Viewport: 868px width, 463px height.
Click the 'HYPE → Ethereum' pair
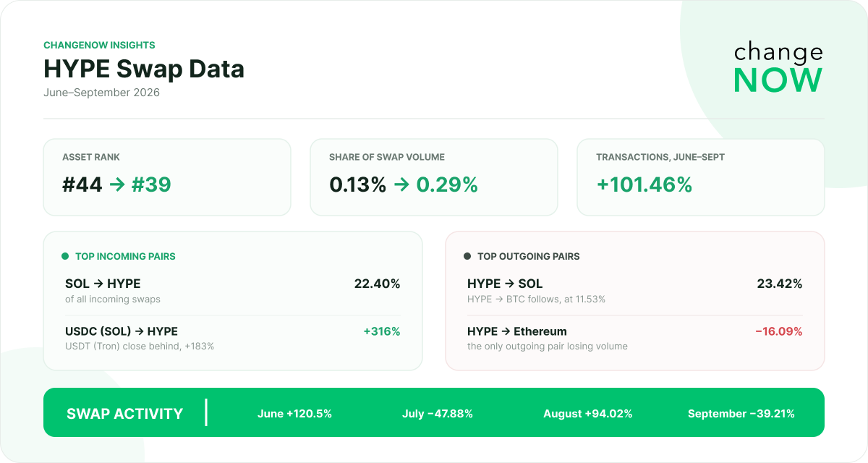tap(517, 331)
